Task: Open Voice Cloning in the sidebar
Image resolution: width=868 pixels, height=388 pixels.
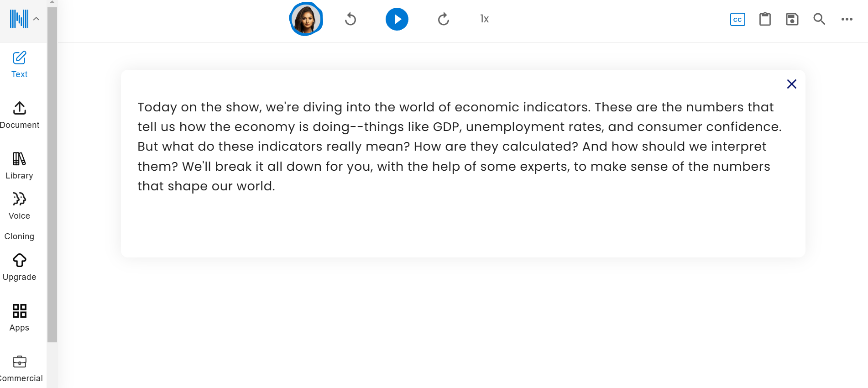Action: click(19, 216)
